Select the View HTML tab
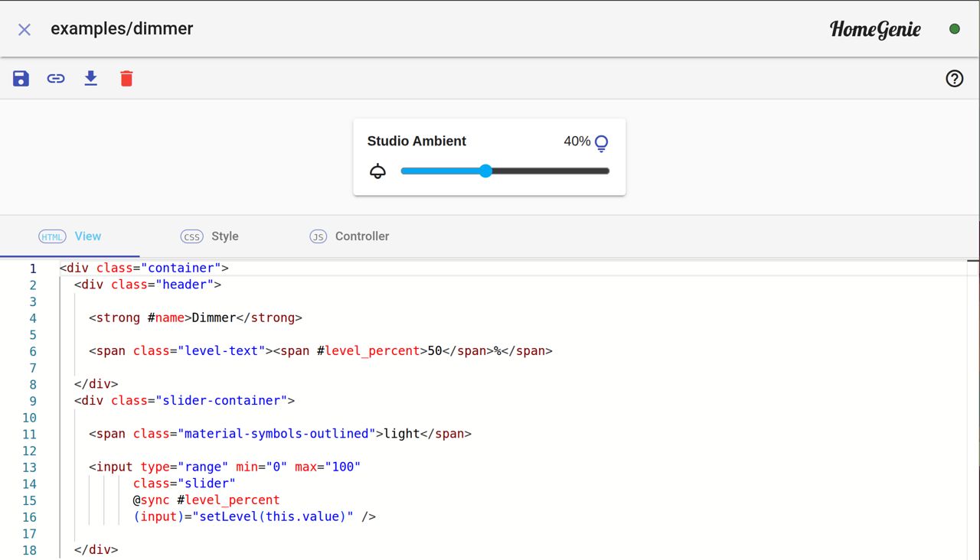Viewport: 980px width, 560px height. [x=70, y=236]
